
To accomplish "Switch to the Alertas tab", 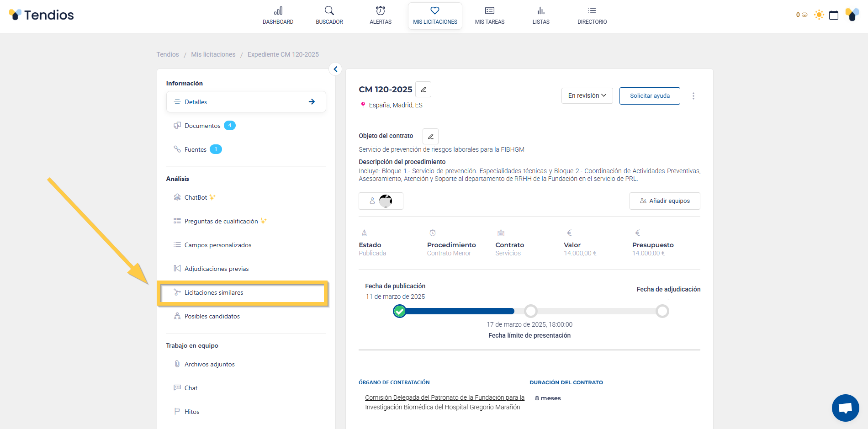I will point(380,16).
